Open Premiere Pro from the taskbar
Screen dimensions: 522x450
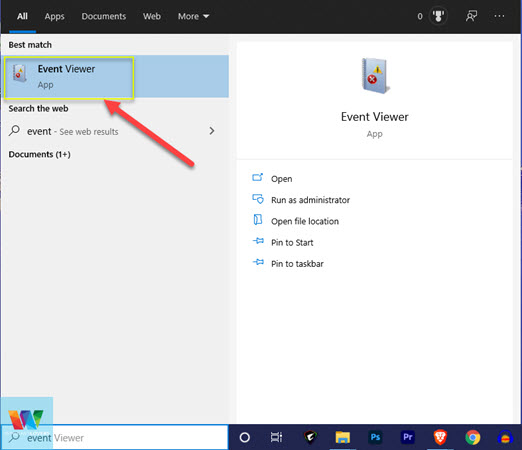point(408,437)
